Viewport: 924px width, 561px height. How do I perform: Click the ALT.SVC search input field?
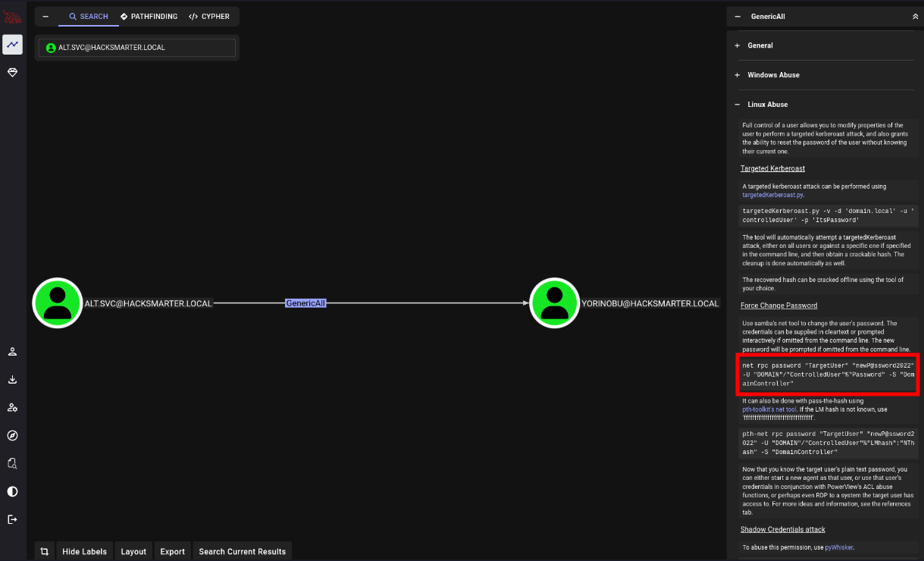(x=137, y=48)
